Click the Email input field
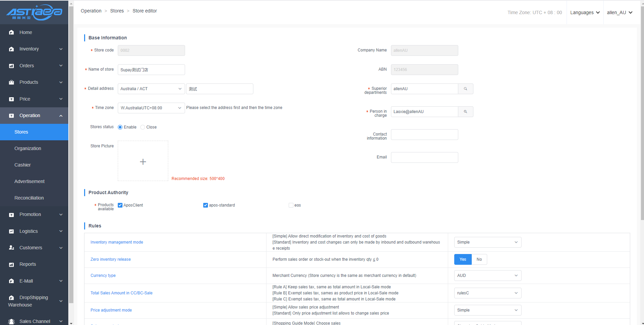Image resolution: width=644 pixels, height=325 pixels. pyautogui.click(x=424, y=157)
